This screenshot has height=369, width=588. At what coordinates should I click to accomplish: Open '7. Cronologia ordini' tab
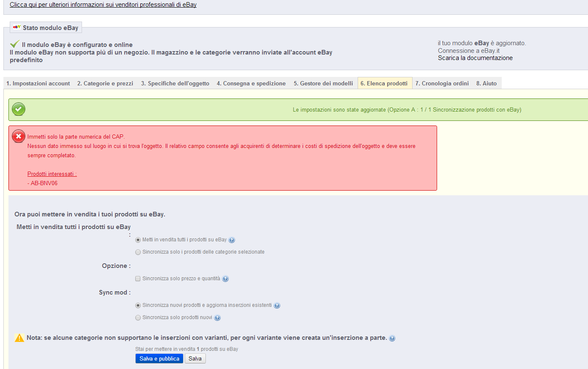click(x=442, y=83)
